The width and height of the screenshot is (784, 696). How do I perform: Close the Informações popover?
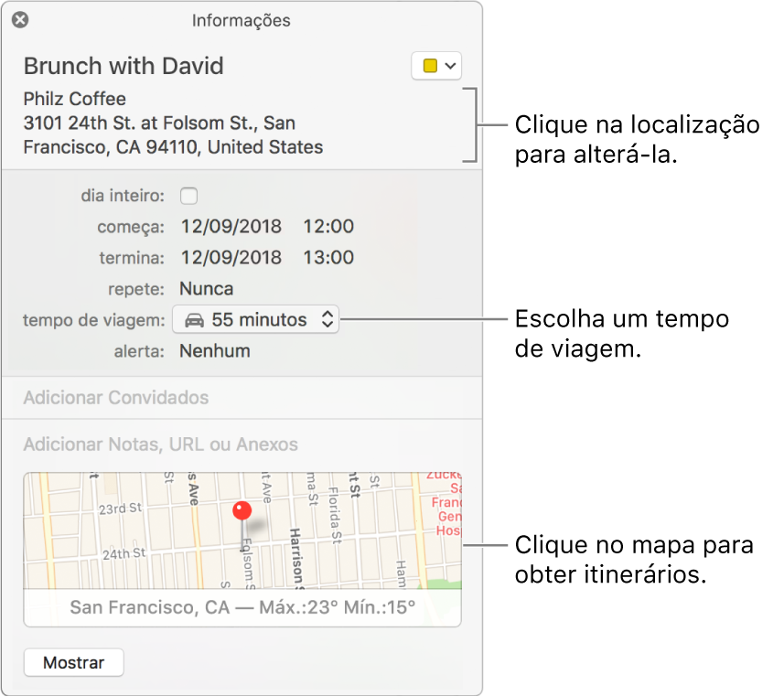(x=19, y=19)
